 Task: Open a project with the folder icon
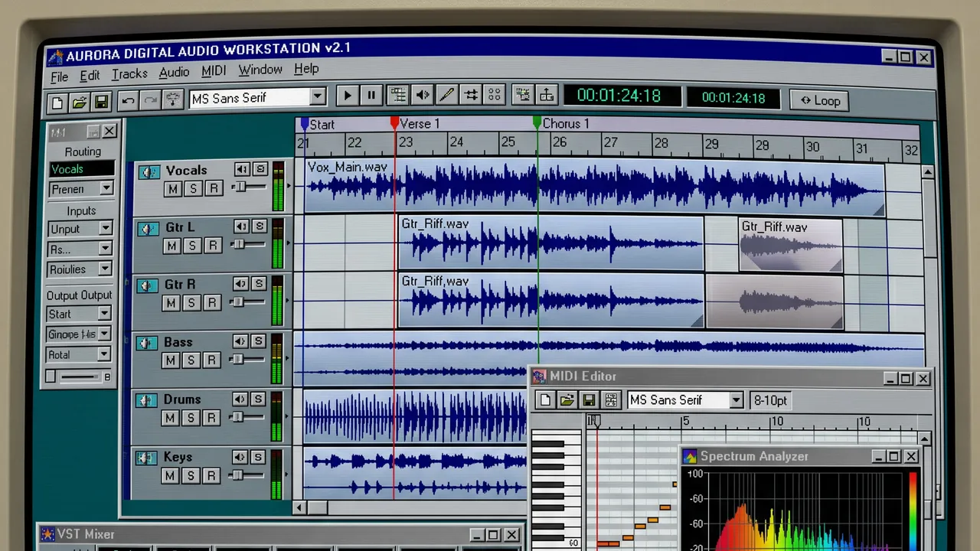(x=79, y=101)
